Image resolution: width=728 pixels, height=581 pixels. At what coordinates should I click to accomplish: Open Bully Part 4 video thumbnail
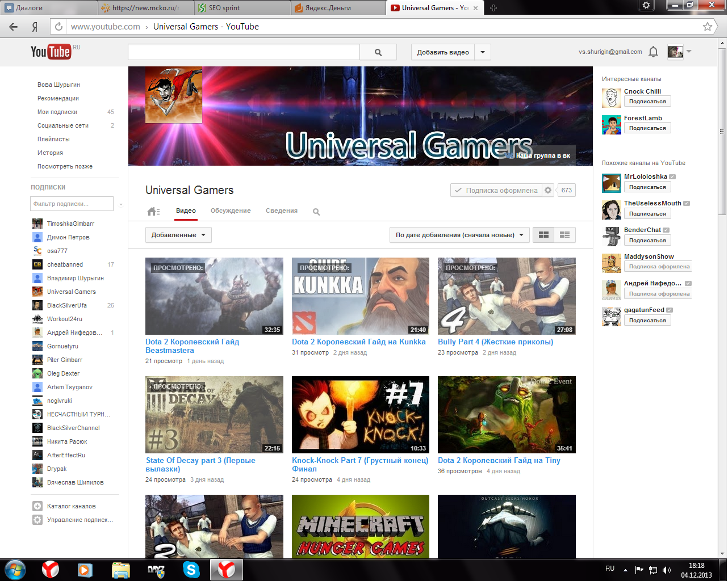[x=507, y=296]
